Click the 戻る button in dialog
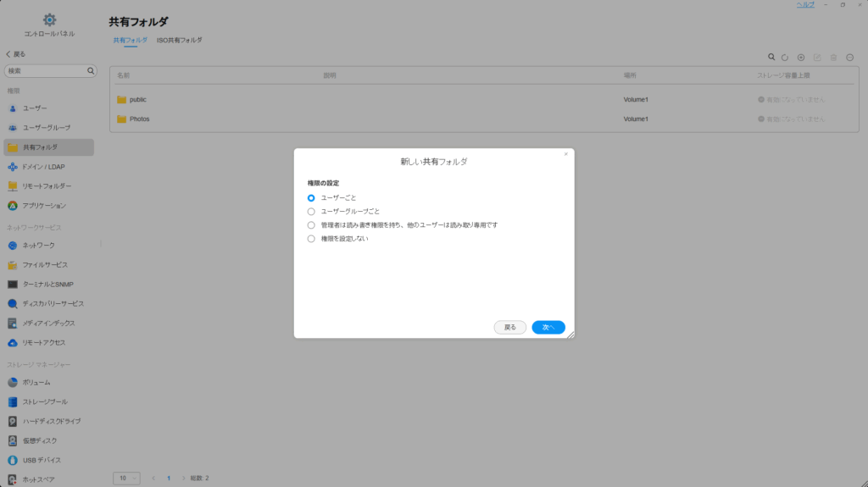Viewport: 868px width, 487px height. pyautogui.click(x=509, y=328)
